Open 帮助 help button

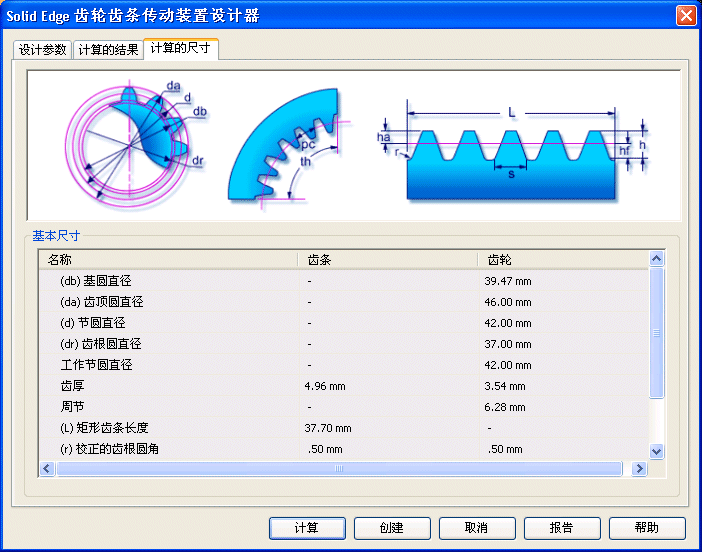point(647,528)
